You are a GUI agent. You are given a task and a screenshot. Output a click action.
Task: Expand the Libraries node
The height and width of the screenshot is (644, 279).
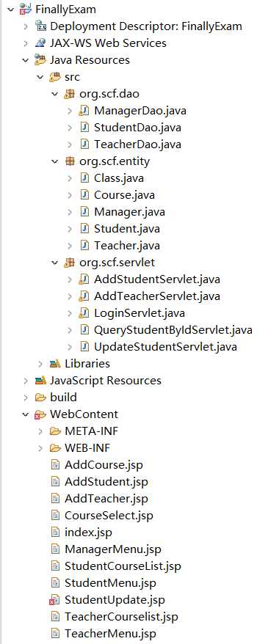pos(40,364)
